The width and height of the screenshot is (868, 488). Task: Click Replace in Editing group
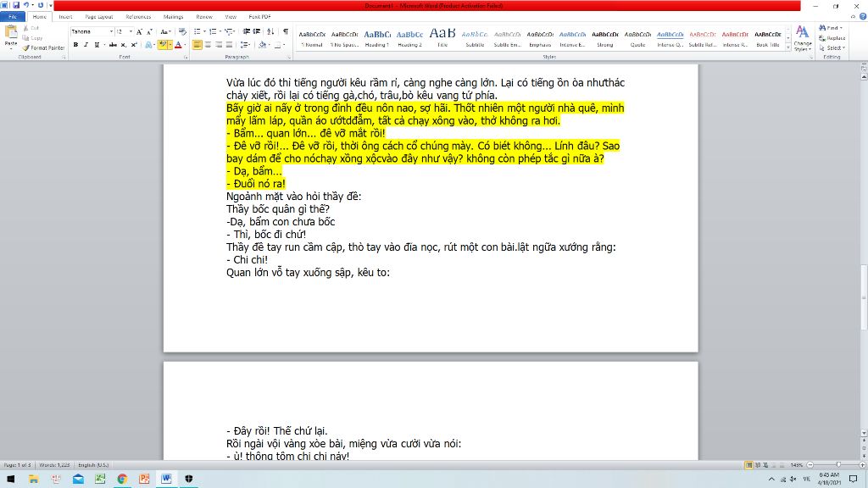pos(832,38)
